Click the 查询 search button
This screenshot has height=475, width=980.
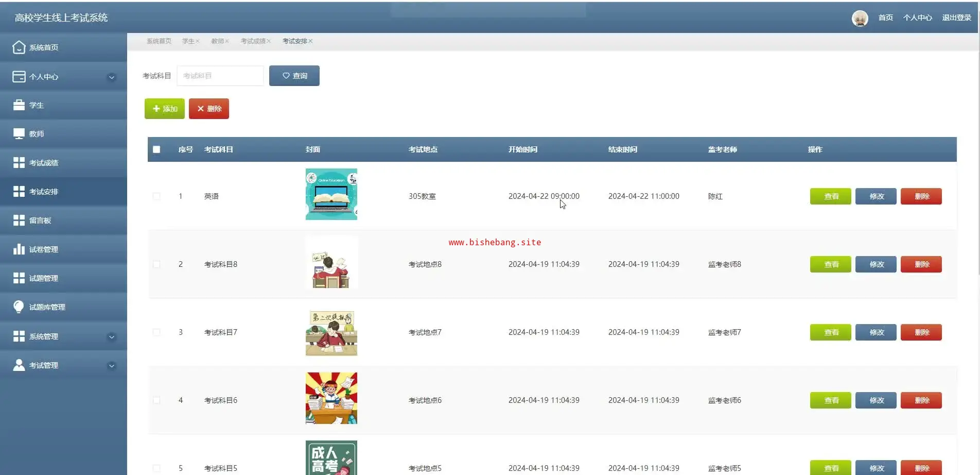point(294,76)
